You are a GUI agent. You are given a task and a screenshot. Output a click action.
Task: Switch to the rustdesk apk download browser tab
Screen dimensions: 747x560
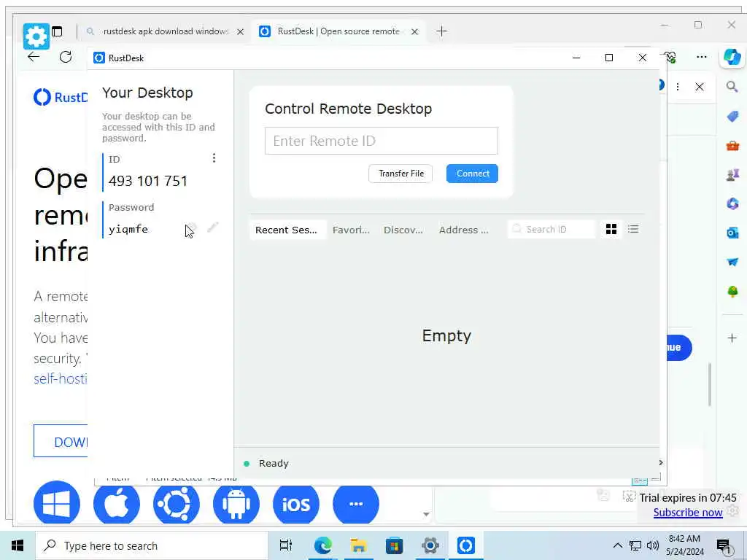pos(164,31)
